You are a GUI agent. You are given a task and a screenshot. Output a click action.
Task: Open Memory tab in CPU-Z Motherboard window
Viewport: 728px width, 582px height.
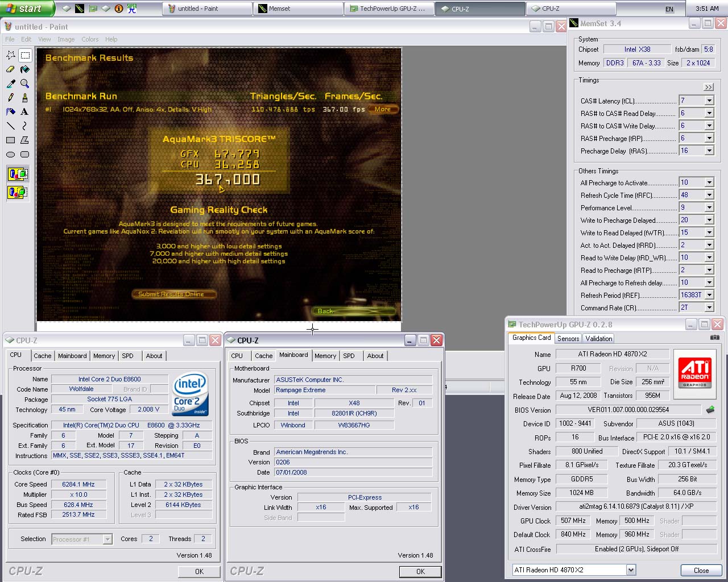(x=325, y=356)
